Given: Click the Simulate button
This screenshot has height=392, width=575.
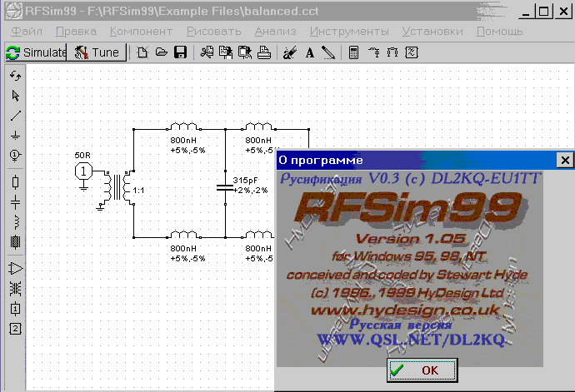Looking at the screenshot, I should pyautogui.click(x=36, y=52).
